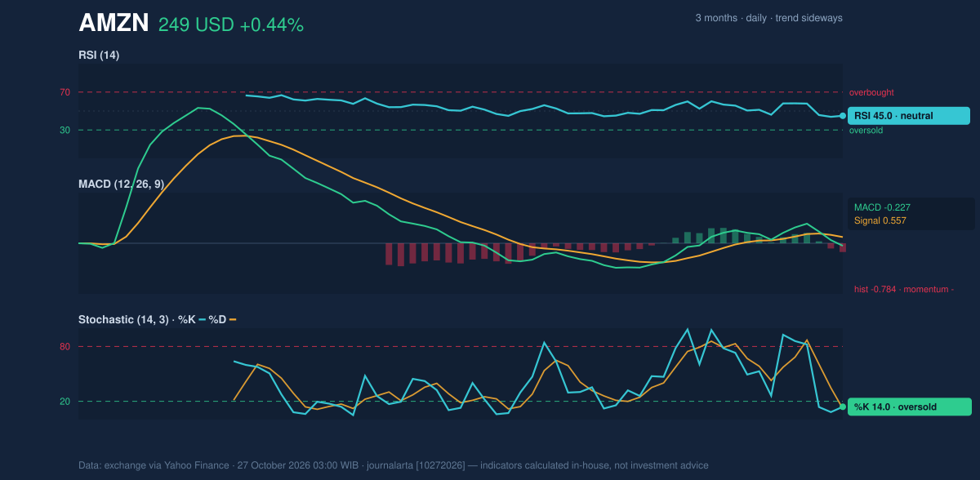Click the oversold label beside RSI panel
Screen dimensions: 980x480
[866, 131]
